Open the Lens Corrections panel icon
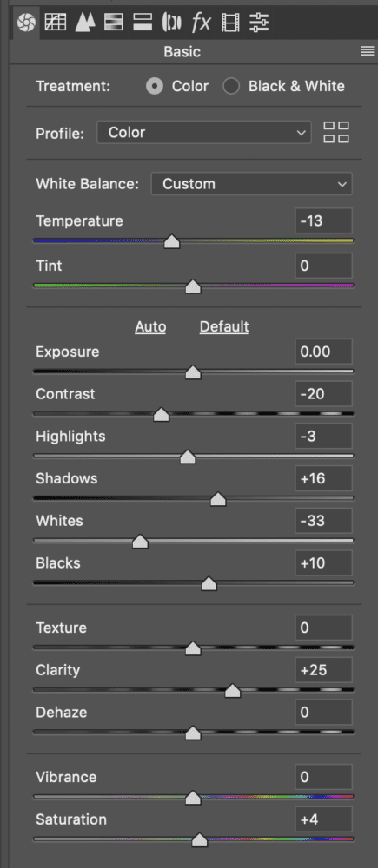Viewport: 378px width, 868px height. coord(172,23)
